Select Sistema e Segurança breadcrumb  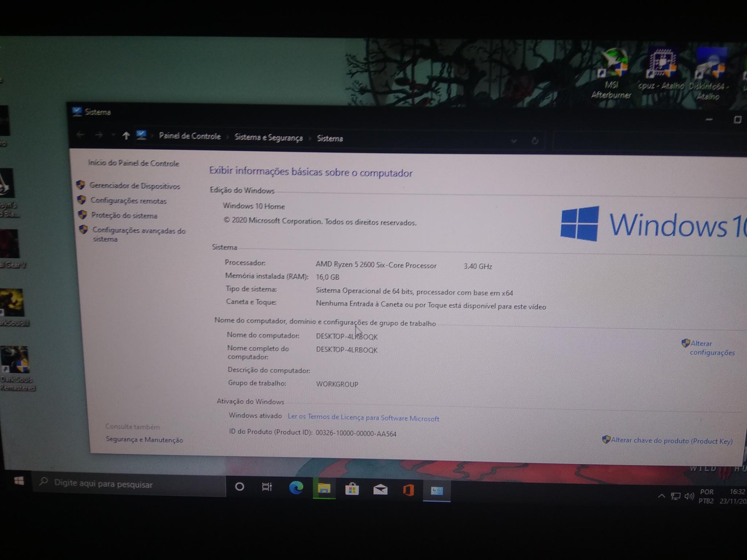(268, 138)
